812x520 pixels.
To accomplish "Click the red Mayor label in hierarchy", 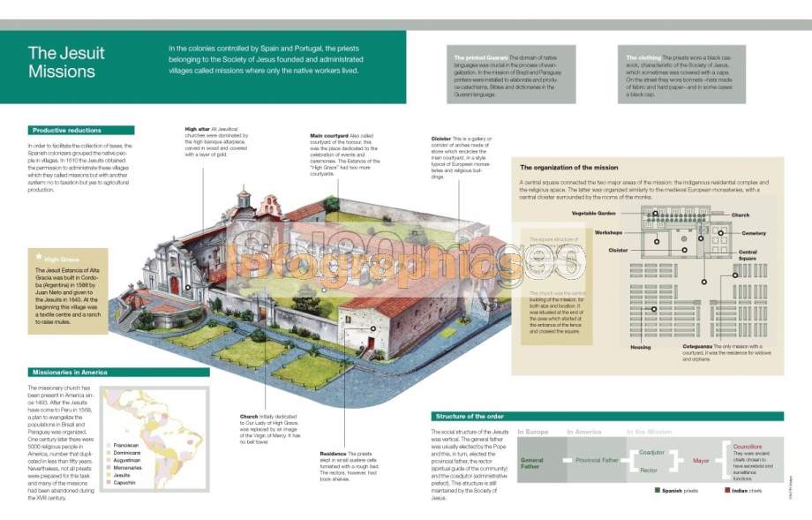I will coord(701,461).
